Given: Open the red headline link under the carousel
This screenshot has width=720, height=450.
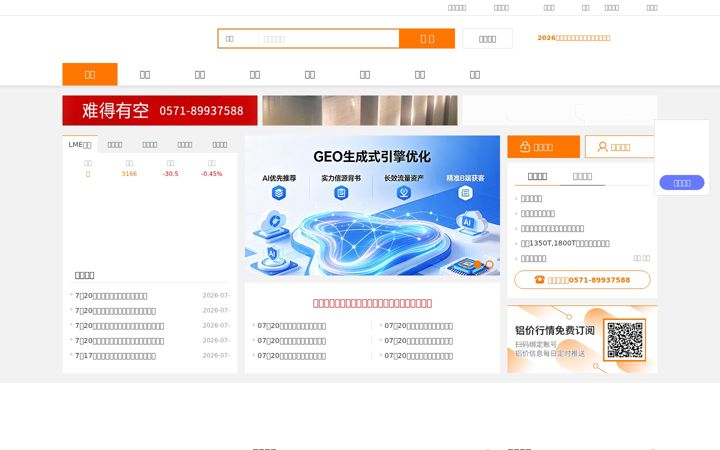Looking at the screenshot, I should tap(372, 303).
